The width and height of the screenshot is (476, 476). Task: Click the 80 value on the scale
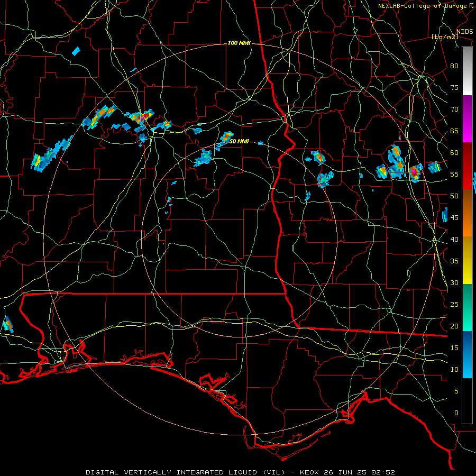pyautogui.click(x=454, y=66)
